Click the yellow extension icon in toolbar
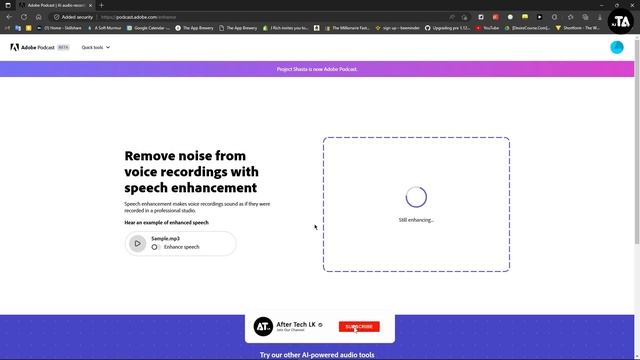640x360 pixels. tap(525, 17)
